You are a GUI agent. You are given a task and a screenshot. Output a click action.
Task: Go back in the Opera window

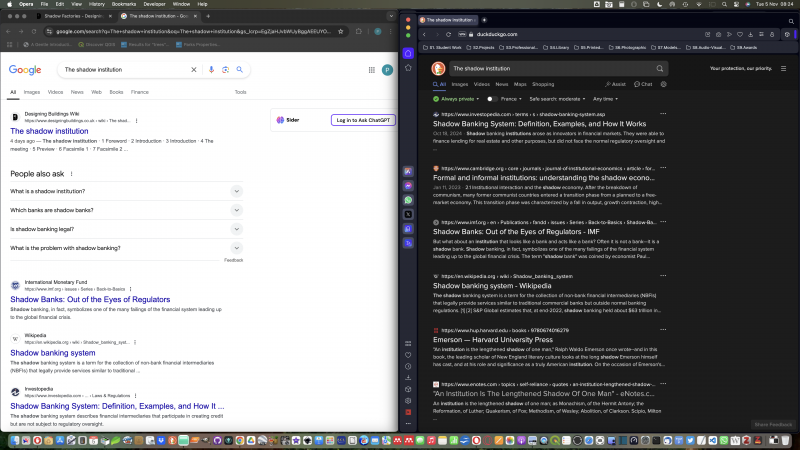click(x=424, y=34)
